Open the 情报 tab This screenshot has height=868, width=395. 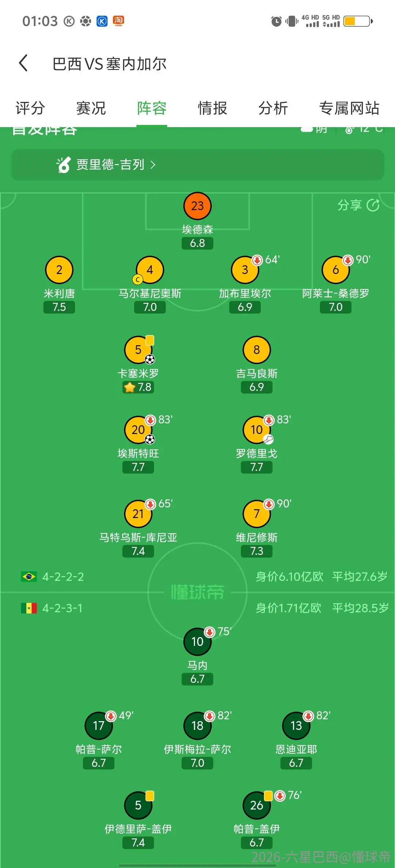pyautogui.click(x=212, y=108)
